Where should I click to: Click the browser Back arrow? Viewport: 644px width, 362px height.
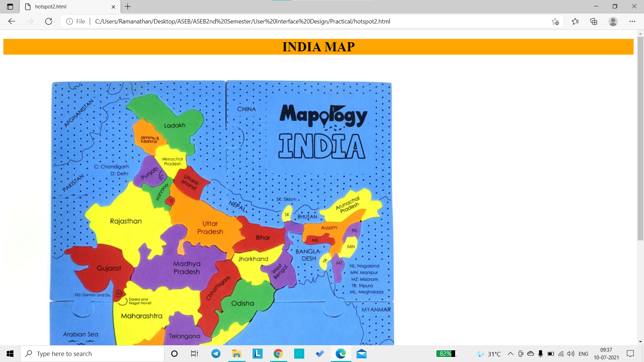pos(12,21)
